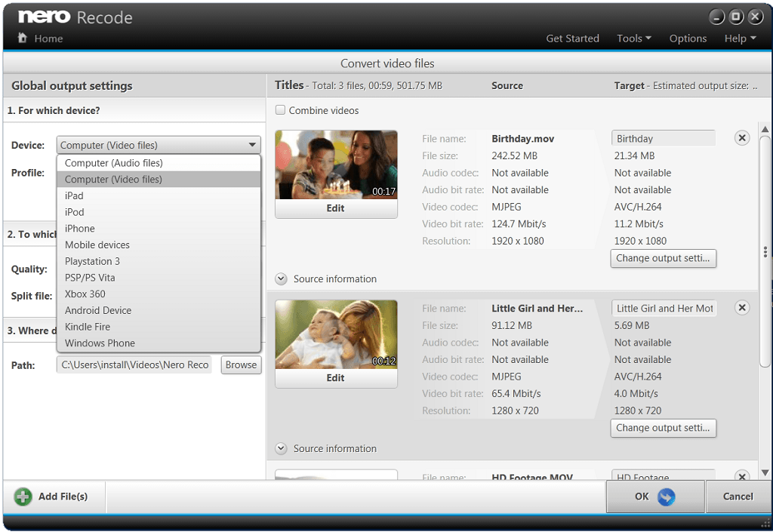The image size is (773, 532).
Task: Open the Help menu
Action: click(740, 38)
